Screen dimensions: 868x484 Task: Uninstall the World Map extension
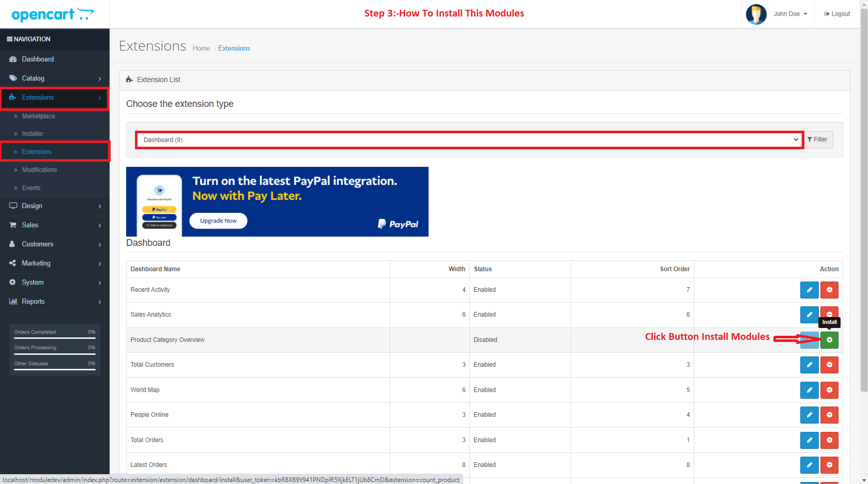(829, 390)
